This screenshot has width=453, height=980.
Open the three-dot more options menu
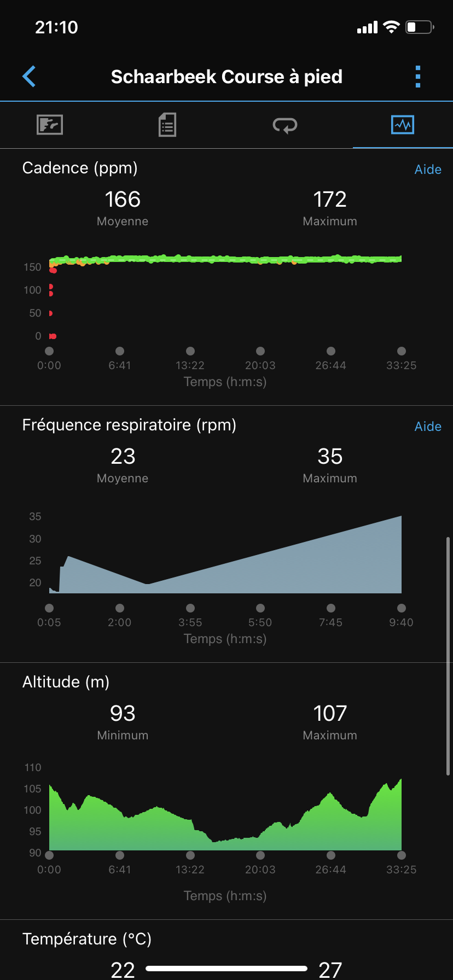tap(418, 77)
